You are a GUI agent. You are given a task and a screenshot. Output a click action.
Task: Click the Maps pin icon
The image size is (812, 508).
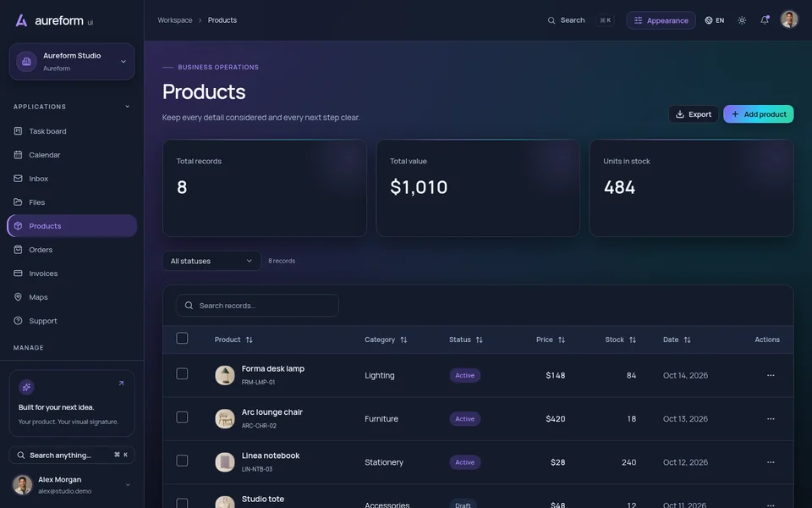[x=18, y=297]
